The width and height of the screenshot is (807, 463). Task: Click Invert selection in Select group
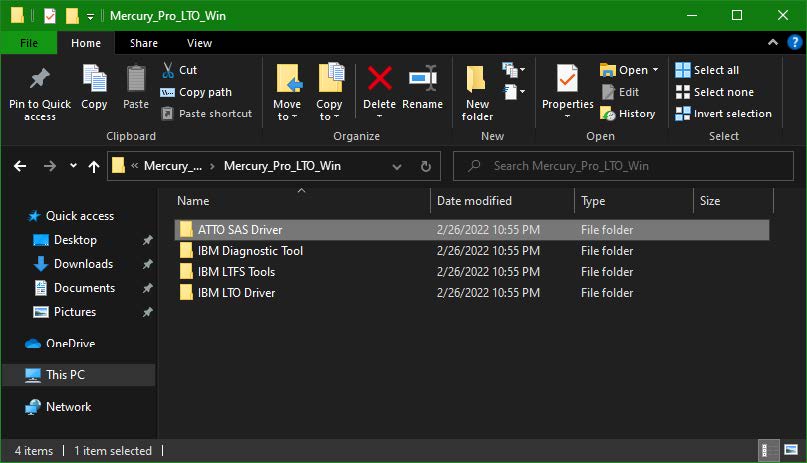tap(723, 114)
